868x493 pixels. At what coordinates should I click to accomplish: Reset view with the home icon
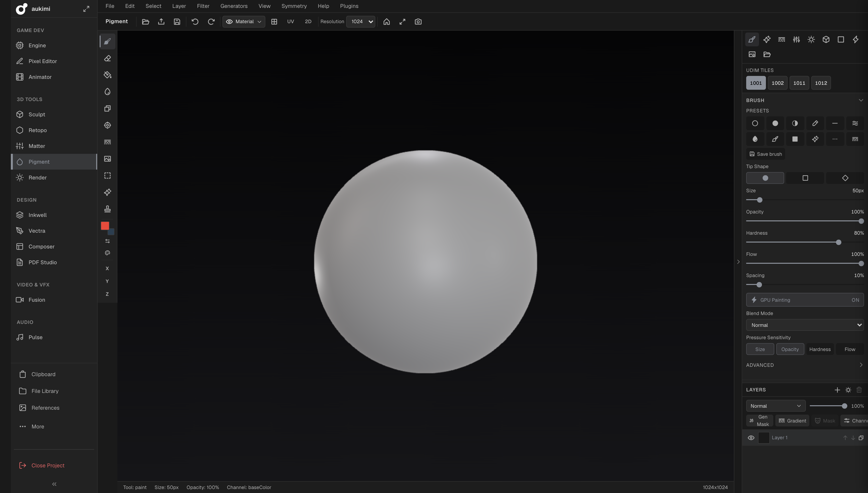(x=386, y=22)
